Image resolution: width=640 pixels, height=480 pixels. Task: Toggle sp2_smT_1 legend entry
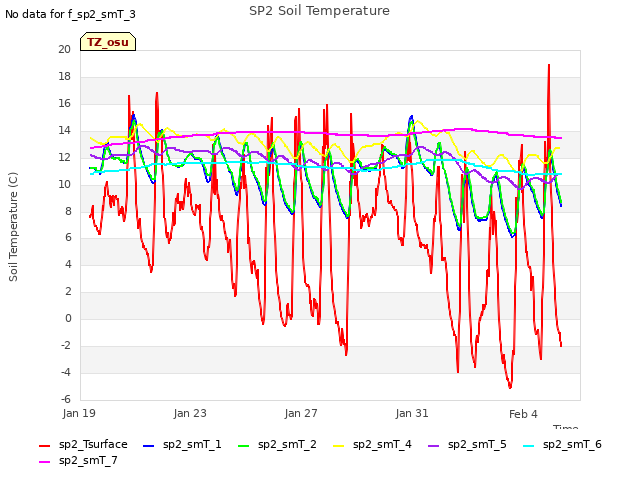(x=182, y=444)
